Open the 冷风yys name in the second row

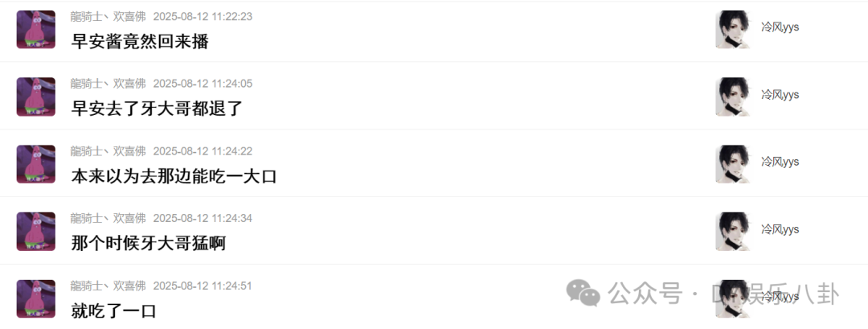(780, 95)
